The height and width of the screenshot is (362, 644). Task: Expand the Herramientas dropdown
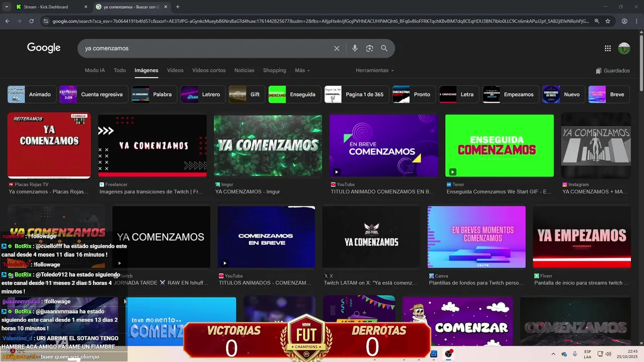375,70
